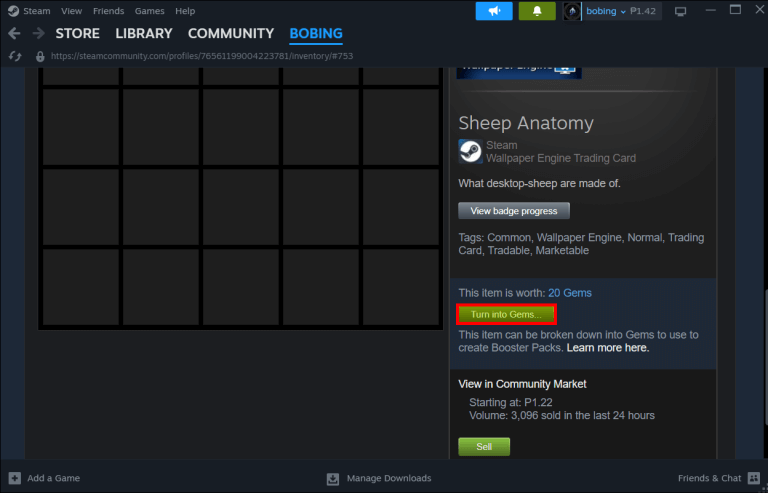Click the Sheep Anatomy item title
The height and width of the screenshot is (493, 768).
point(526,123)
